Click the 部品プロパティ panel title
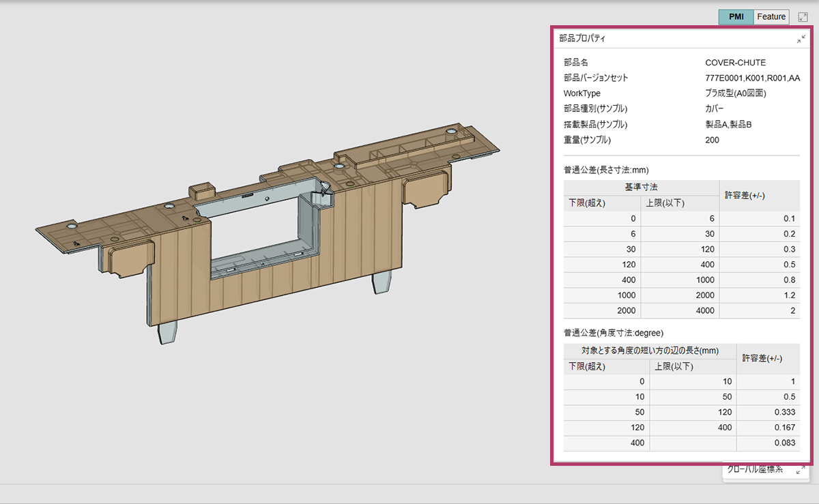The height and width of the screenshot is (504, 819). (x=582, y=39)
